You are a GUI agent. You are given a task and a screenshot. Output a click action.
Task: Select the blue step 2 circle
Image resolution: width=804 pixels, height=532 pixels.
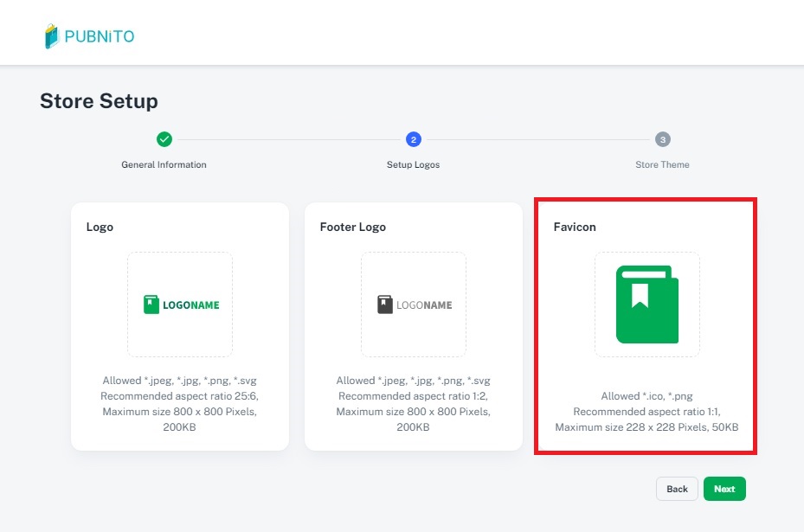pos(413,139)
